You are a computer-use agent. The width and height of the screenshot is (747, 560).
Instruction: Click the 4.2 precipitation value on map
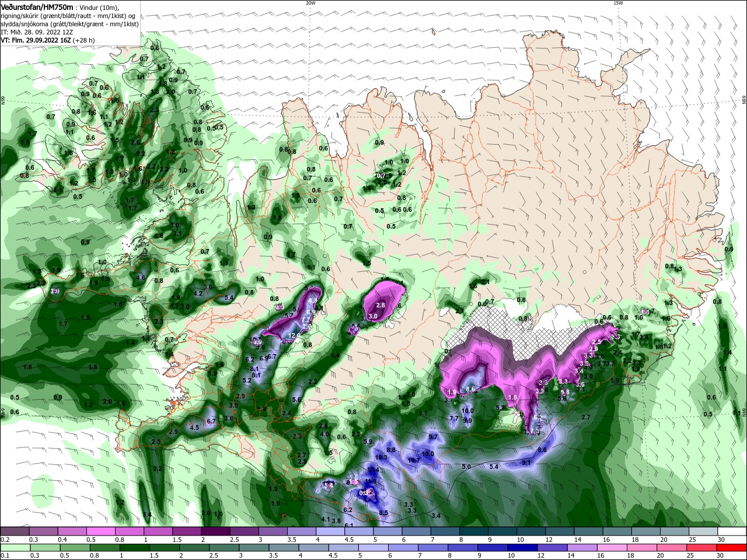[x=198, y=293]
